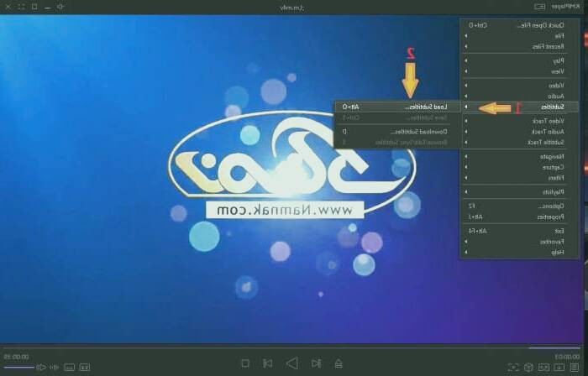Start playback with the triangular play button
This screenshot has height=376, width=588.
click(292, 363)
